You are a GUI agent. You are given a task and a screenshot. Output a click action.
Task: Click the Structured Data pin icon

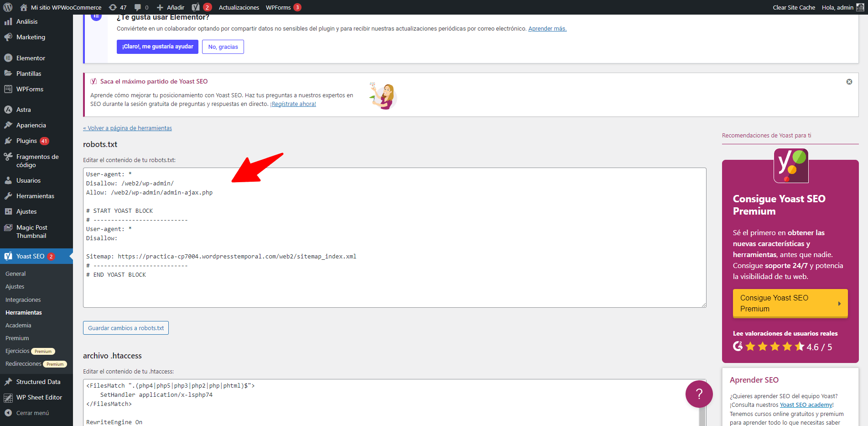pyautogui.click(x=8, y=382)
